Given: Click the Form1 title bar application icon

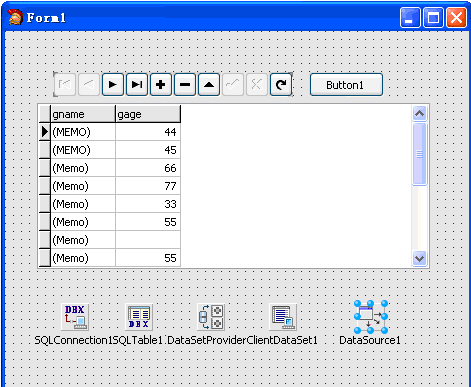Looking at the screenshot, I should pos(15,17).
